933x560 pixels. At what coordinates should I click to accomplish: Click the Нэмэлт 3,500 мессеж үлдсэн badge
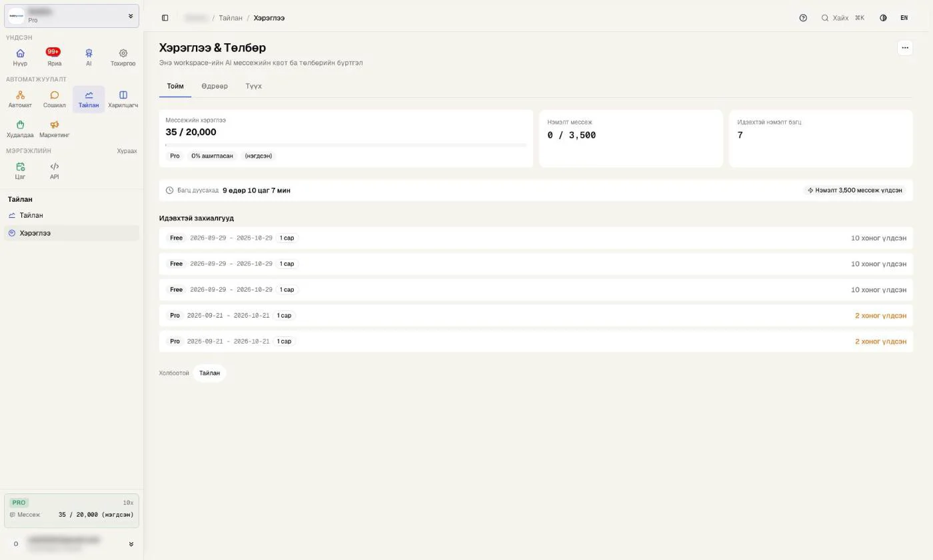pyautogui.click(x=854, y=190)
